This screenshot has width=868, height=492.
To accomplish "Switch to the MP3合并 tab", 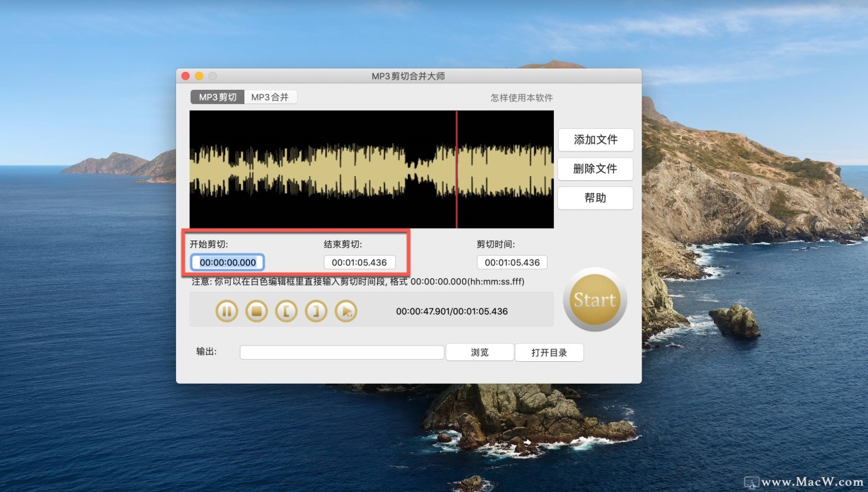I will coord(270,97).
